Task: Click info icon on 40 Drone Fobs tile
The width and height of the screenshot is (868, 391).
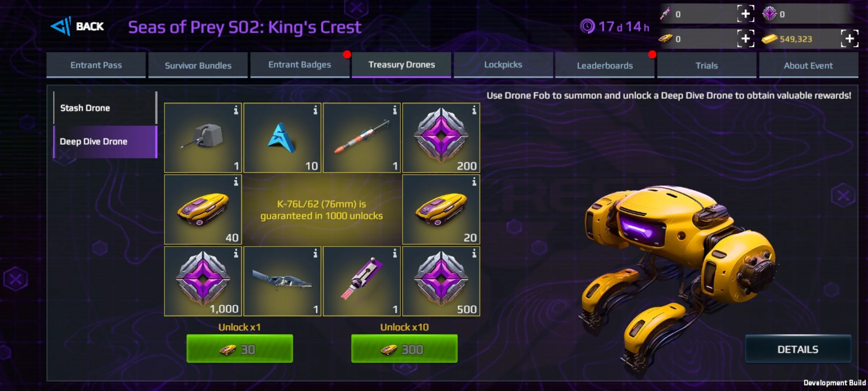Action: point(236,181)
